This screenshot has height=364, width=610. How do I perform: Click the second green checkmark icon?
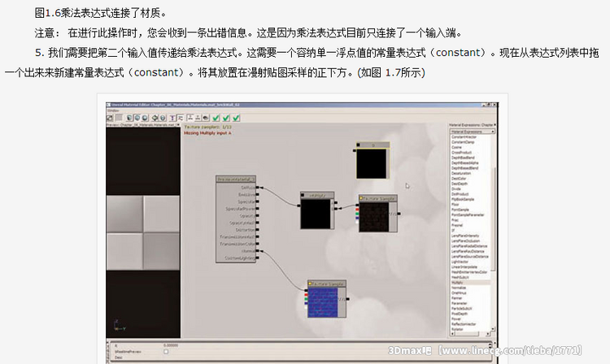pyautogui.click(x=226, y=118)
